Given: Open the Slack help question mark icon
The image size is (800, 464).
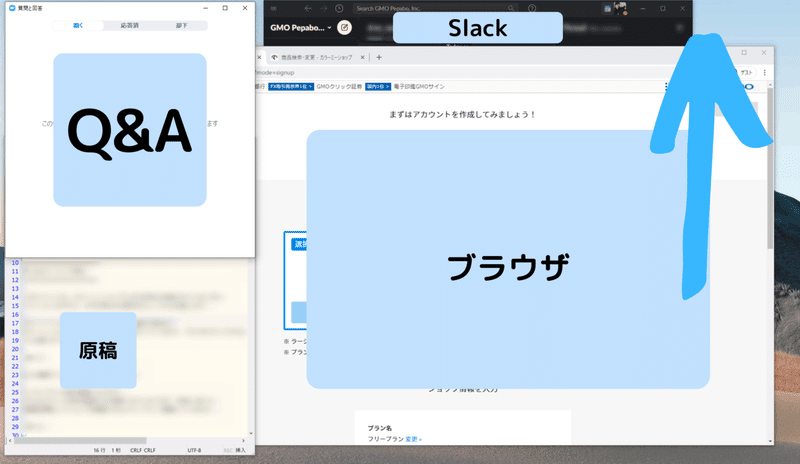Looking at the screenshot, I should [532, 8].
